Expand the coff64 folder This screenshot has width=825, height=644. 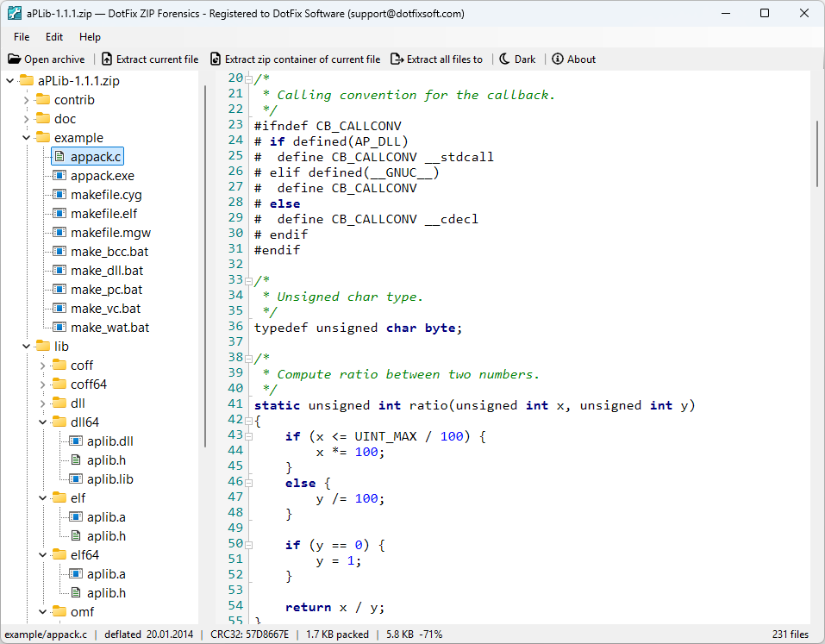click(x=42, y=385)
